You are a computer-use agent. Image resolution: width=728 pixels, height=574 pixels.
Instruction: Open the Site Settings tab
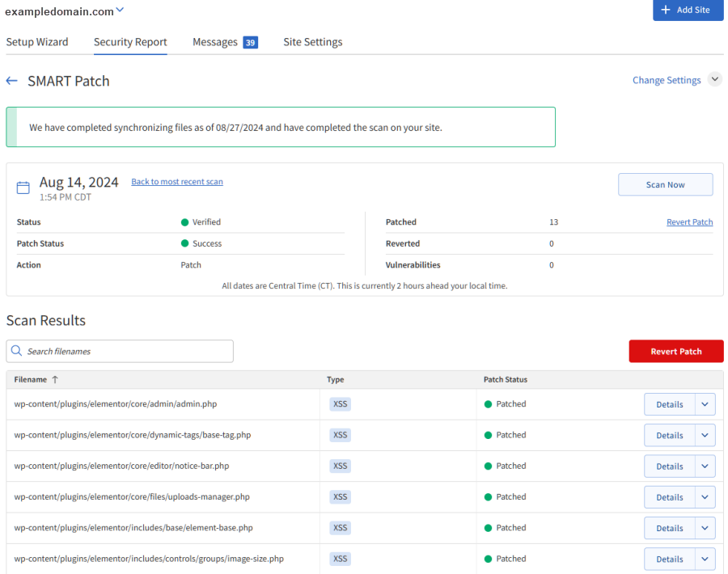coord(312,42)
